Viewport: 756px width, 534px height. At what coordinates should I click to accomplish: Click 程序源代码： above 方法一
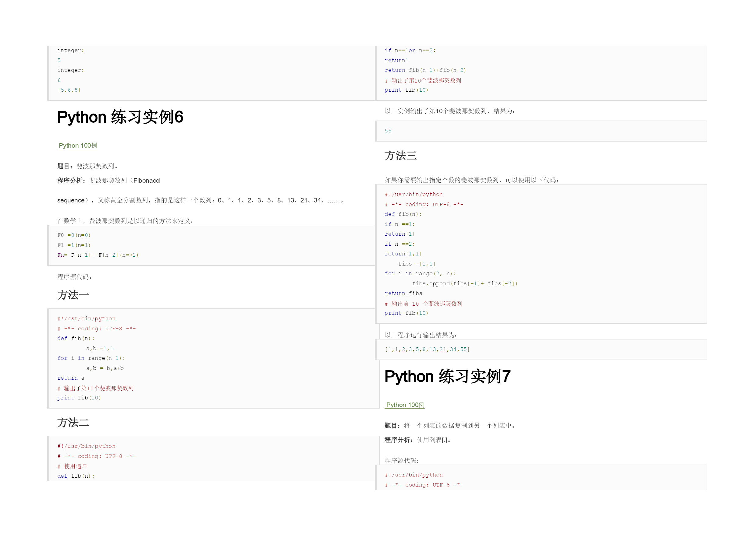point(74,277)
